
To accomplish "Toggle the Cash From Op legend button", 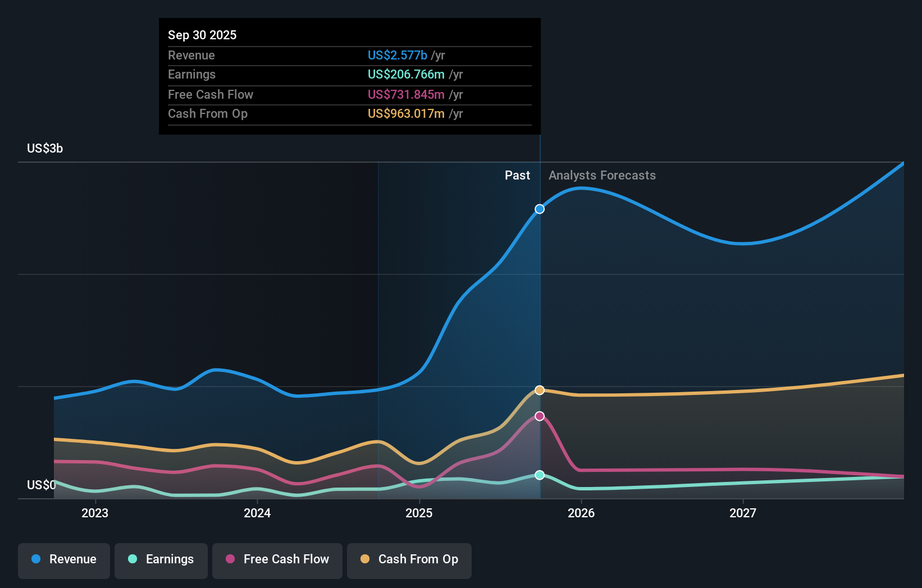I will (x=409, y=561).
